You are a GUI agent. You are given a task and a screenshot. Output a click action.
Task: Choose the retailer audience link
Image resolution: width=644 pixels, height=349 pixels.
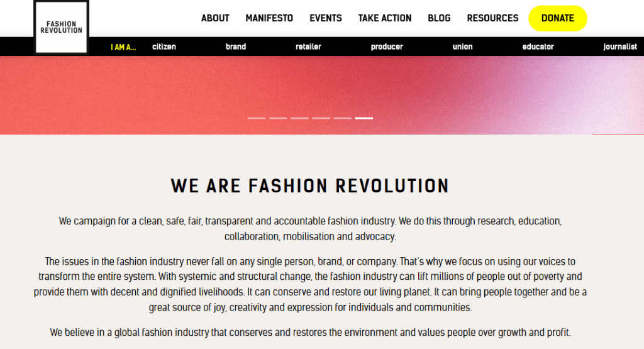[x=308, y=47]
